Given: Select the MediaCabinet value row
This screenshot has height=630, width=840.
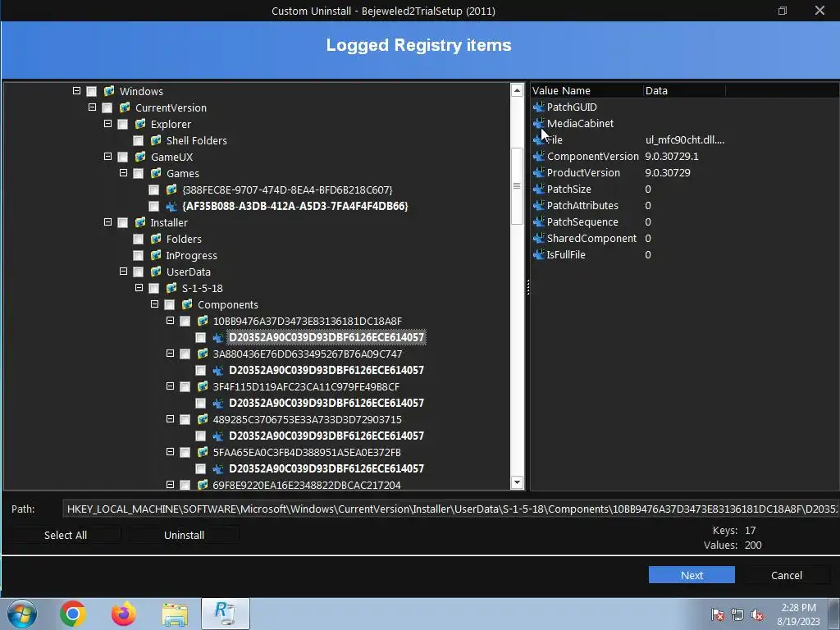Looking at the screenshot, I should click(x=684, y=123).
